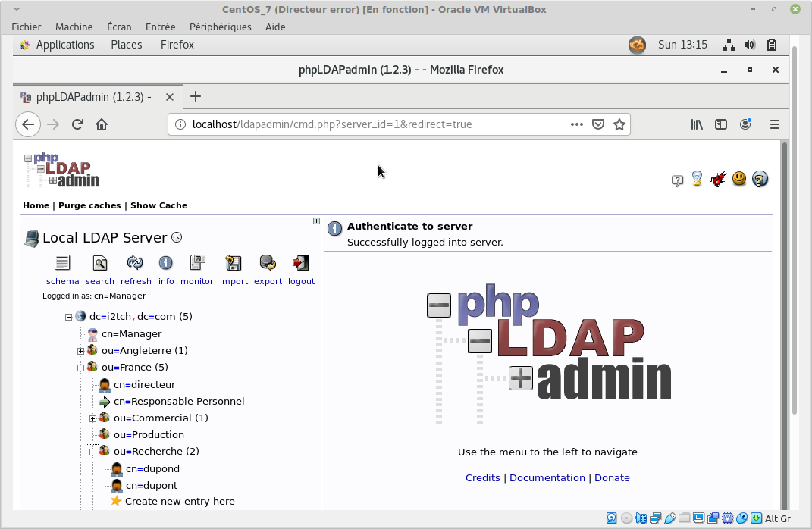Open the export icon

pyautogui.click(x=268, y=263)
